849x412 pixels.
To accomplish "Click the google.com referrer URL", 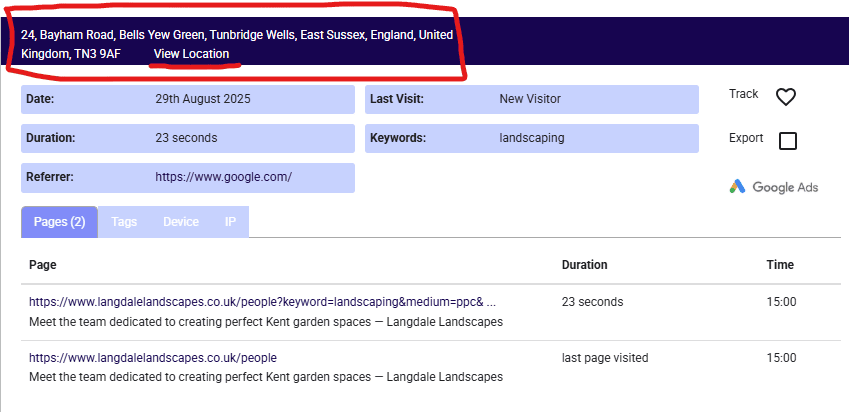I will pos(223,177).
